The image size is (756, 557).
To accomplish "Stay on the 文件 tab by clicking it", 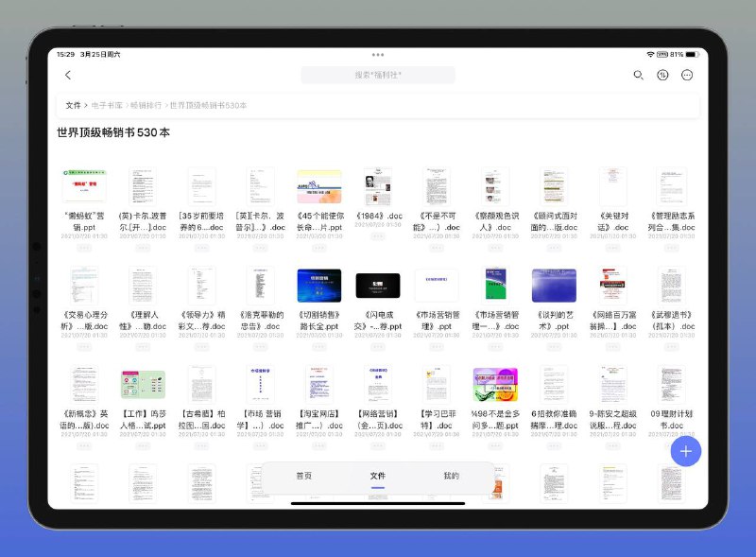I will click(378, 475).
